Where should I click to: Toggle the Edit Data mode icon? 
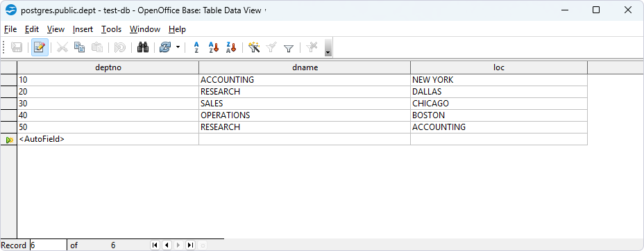point(40,47)
